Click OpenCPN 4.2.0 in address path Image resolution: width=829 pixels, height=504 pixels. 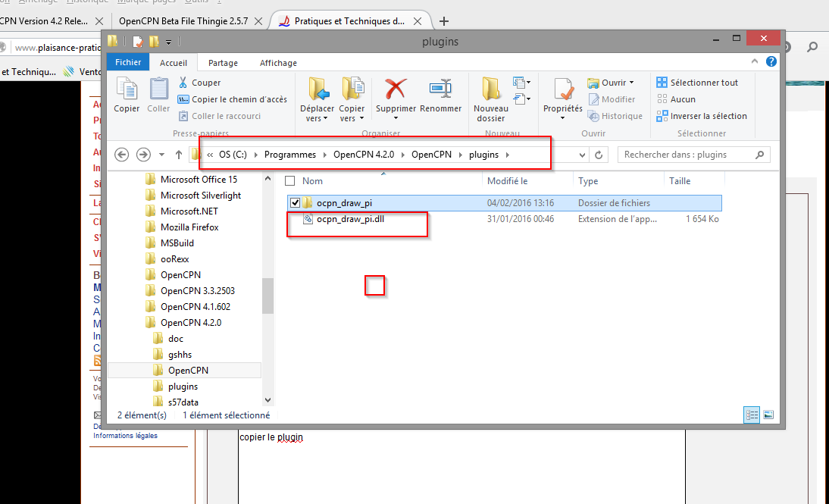[364, 155]
